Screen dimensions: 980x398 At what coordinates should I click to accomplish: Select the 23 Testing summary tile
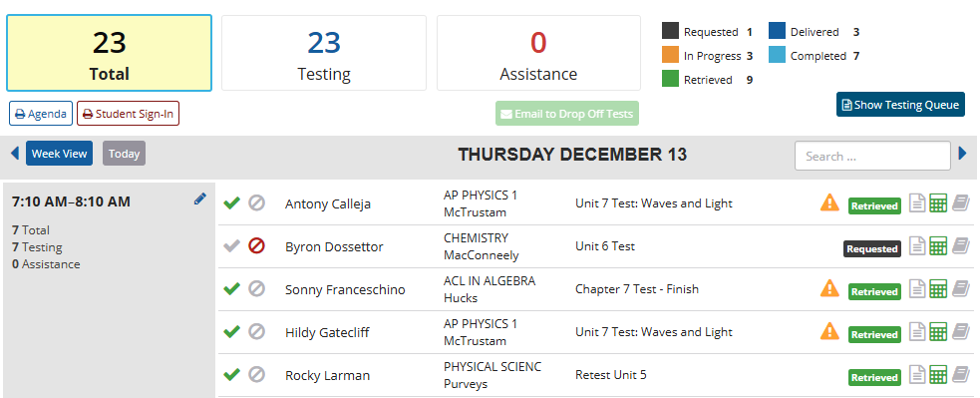pos(324,53)
